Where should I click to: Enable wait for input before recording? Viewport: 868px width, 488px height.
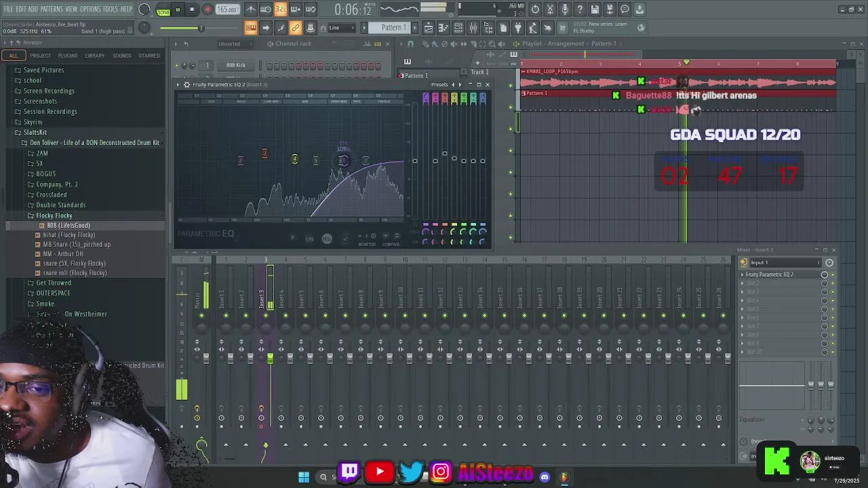tap(266, 9)
